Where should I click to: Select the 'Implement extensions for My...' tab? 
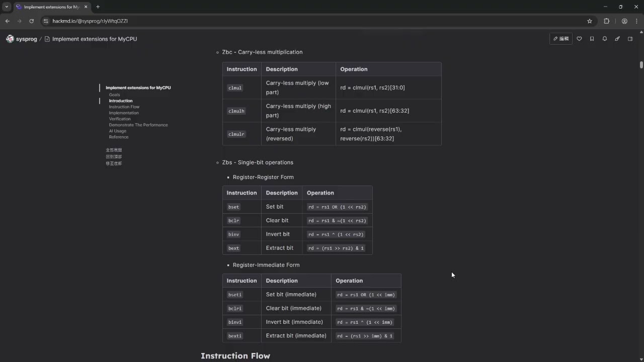[51, 7]
